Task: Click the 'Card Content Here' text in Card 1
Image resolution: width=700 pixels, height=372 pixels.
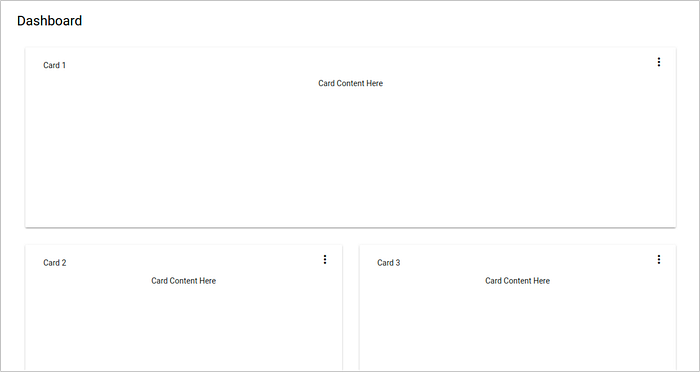Action: tap(350, 83)
